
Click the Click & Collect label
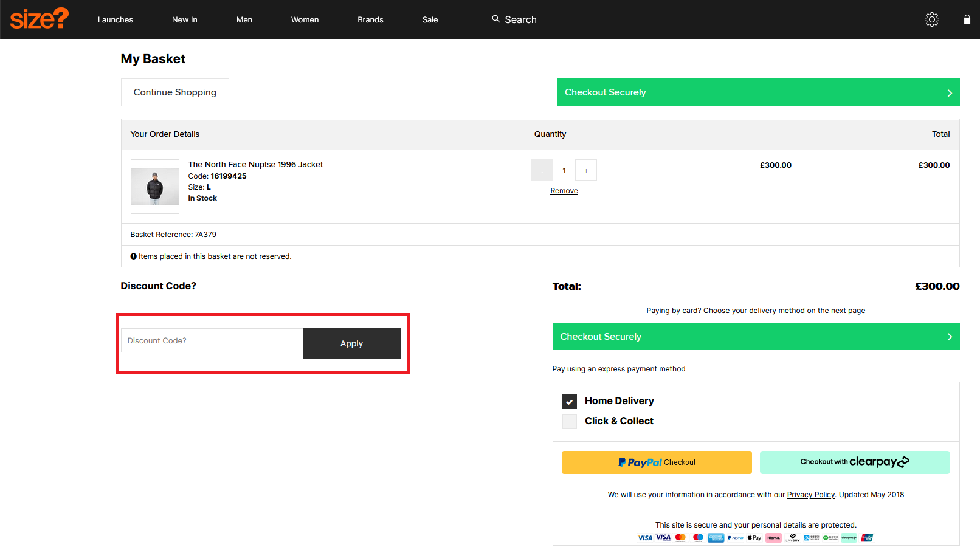pyautogui.click(x=619, y=421)
